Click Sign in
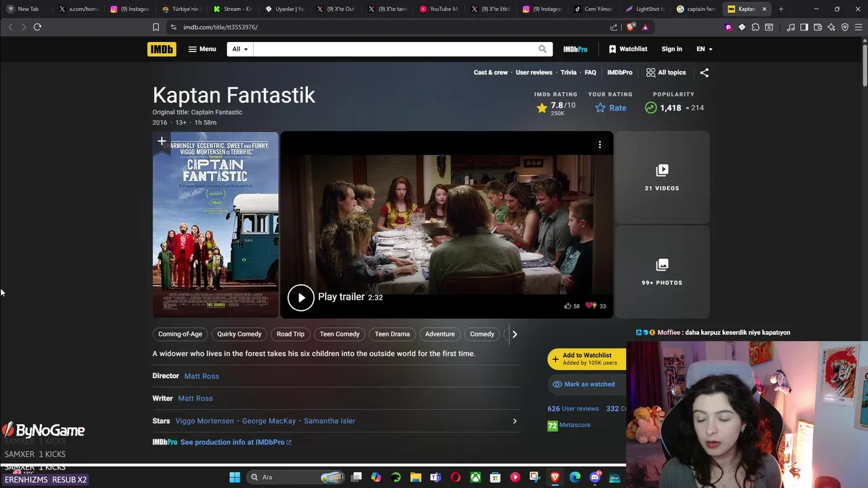Screen dimensions: 868x488 point(671,49)
